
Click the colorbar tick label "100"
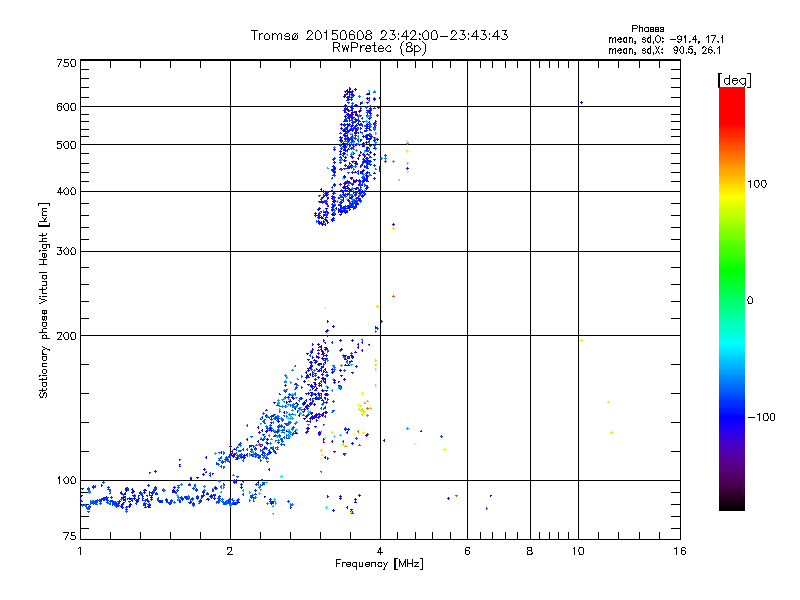757,184
